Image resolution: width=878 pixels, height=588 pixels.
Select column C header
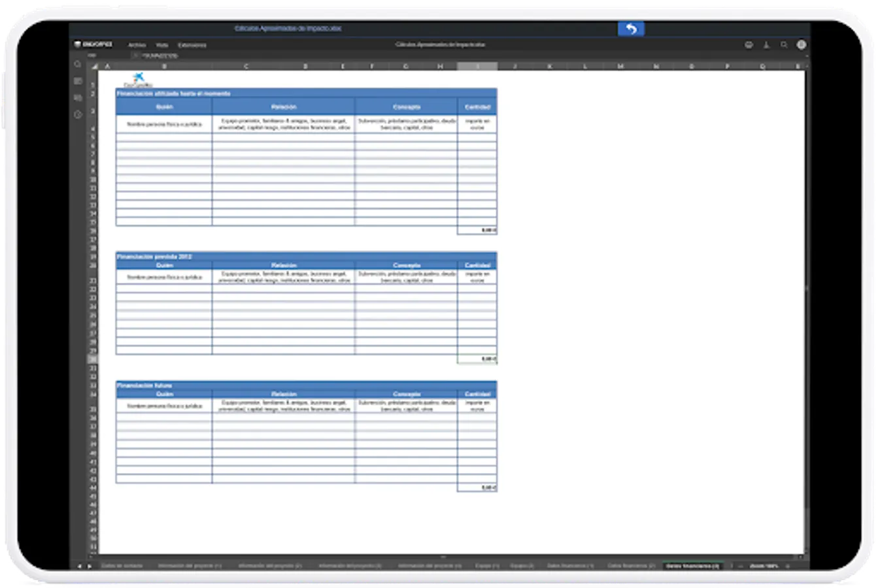pos(246,66)
